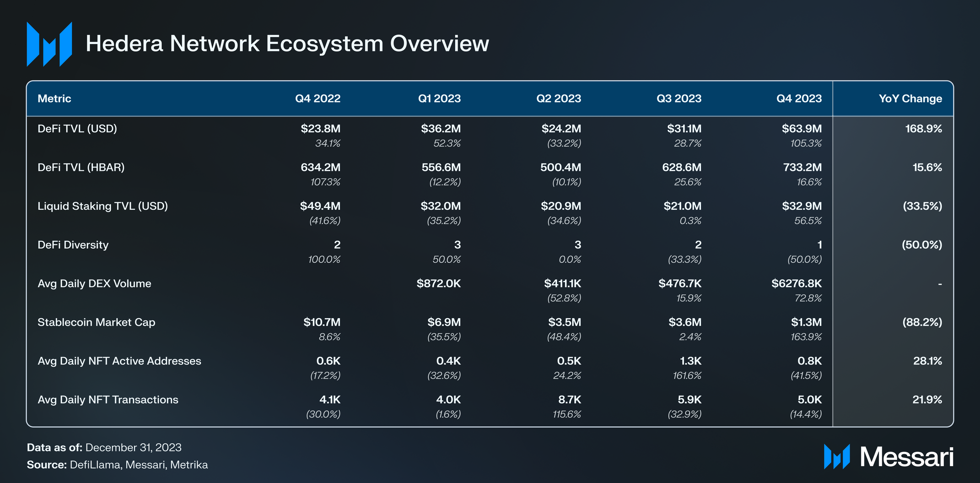
Task: Click the "$3.5M" stablecoin market cap value
Action: point(565,322)
